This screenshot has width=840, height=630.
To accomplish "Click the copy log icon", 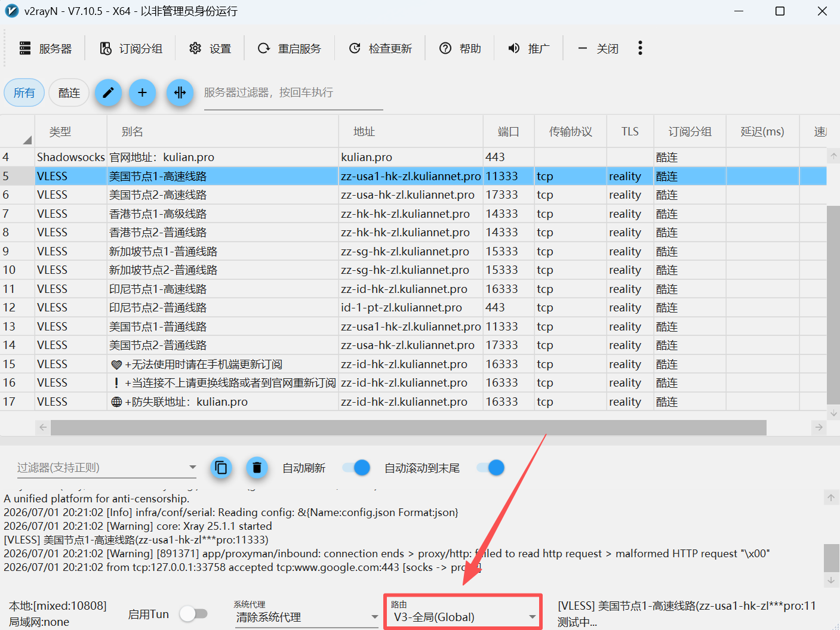I will click(221, 468).
